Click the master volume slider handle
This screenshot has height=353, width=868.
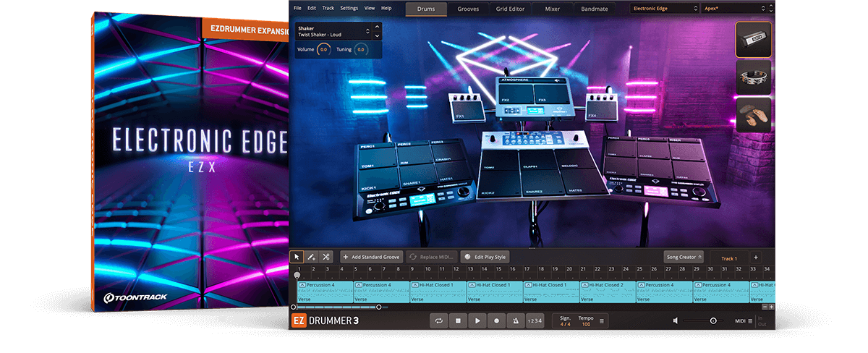713,320
